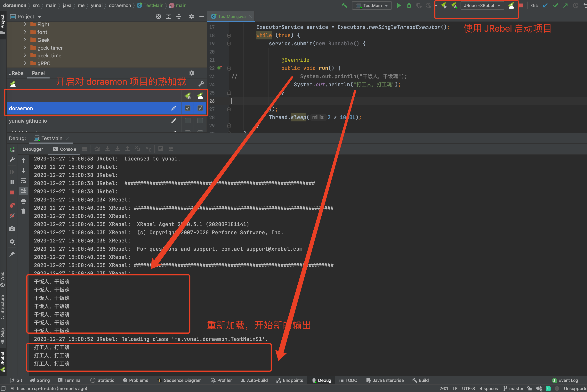The height and width of the screenshot is (392, 587).
Task: Click Locate in Project tree crosshair icon
Action: coord(158,17)
